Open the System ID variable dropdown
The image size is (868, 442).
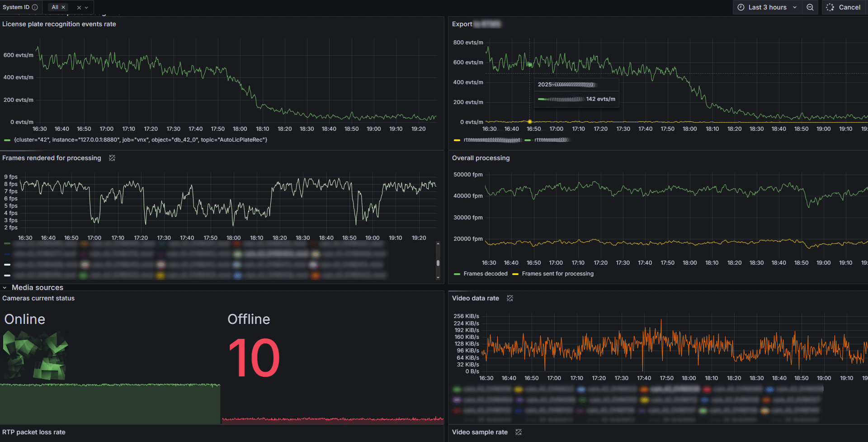[86, 8]
